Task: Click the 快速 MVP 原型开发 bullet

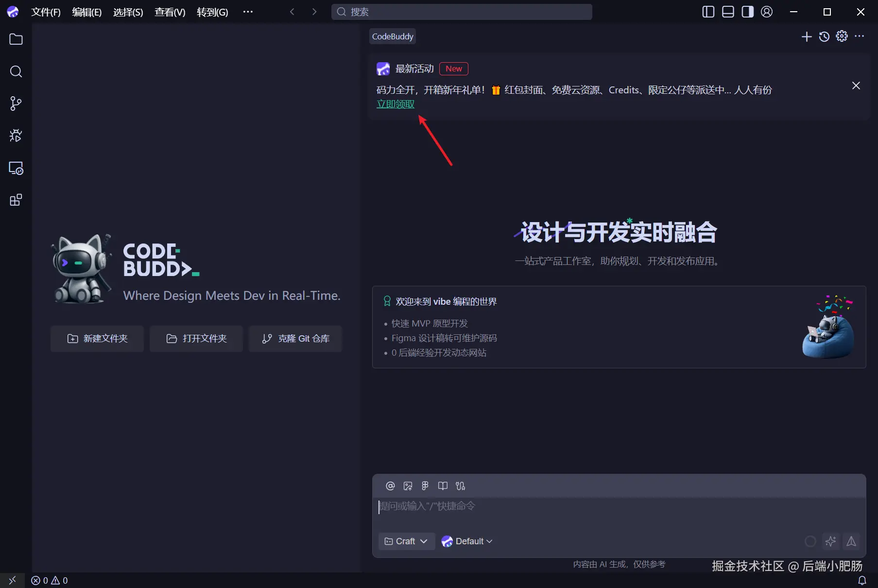Action: [x=430, y=324]
